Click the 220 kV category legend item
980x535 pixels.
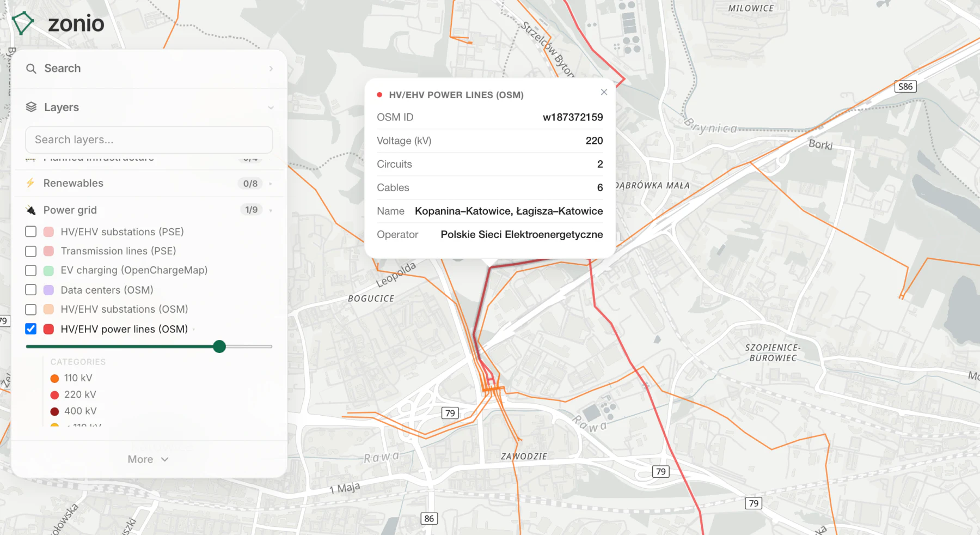[73, 394]
